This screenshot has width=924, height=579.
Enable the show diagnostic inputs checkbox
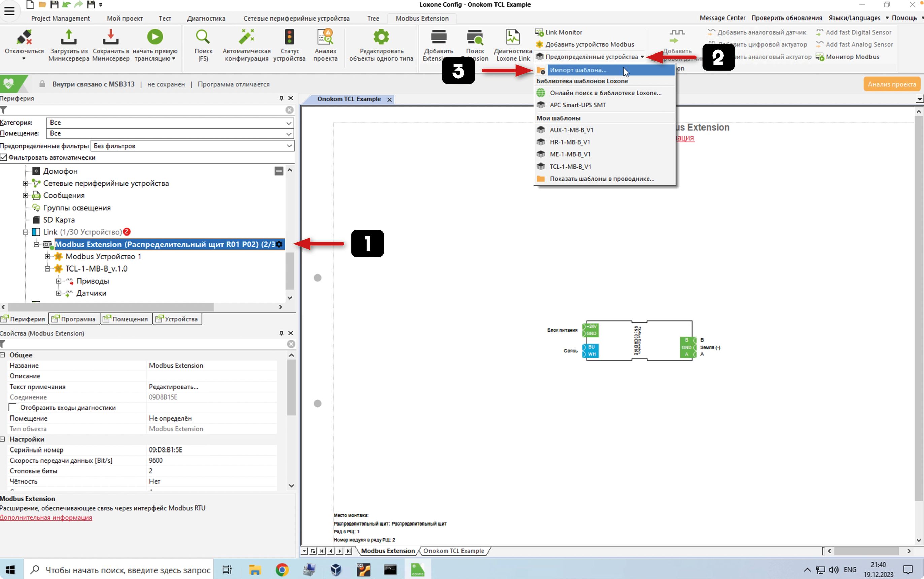point(13,407)
